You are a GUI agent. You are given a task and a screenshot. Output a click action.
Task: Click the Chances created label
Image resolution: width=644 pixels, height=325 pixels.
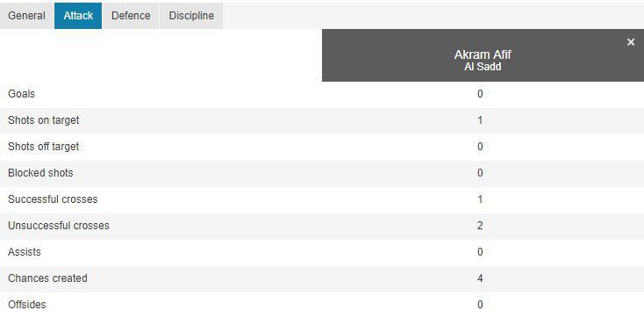pos(47,278)
